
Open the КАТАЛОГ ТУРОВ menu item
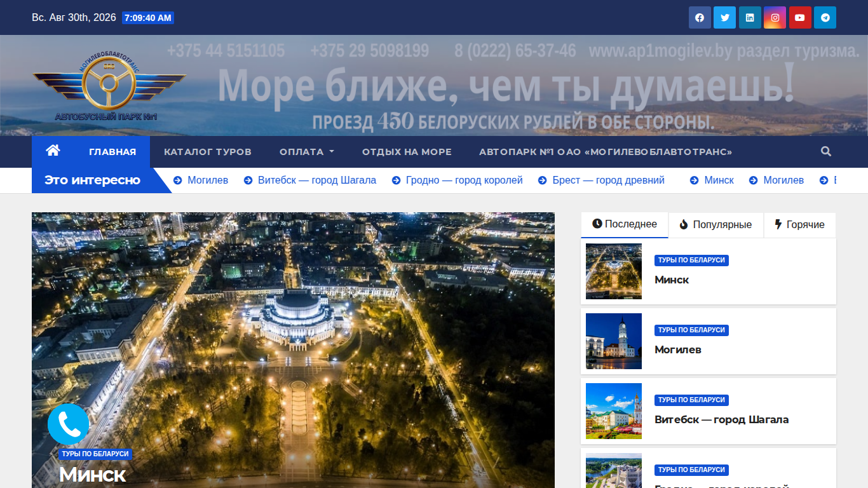pyautogui.click(x=208, y=152)
